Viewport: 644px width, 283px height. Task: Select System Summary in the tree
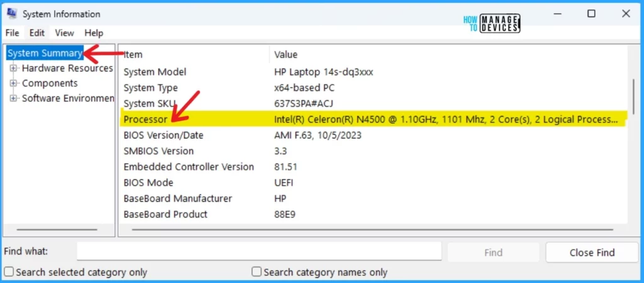tap(45, 53)
